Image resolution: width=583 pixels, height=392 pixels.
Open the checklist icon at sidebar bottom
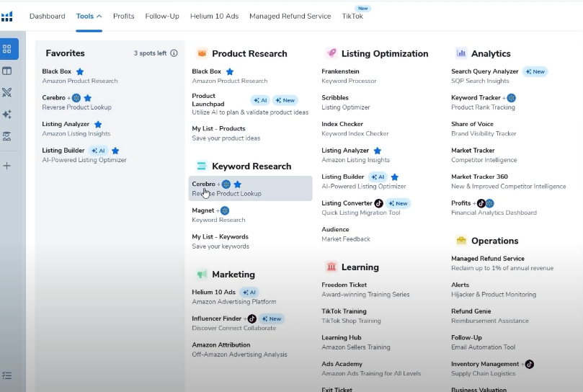pos(7,375)
